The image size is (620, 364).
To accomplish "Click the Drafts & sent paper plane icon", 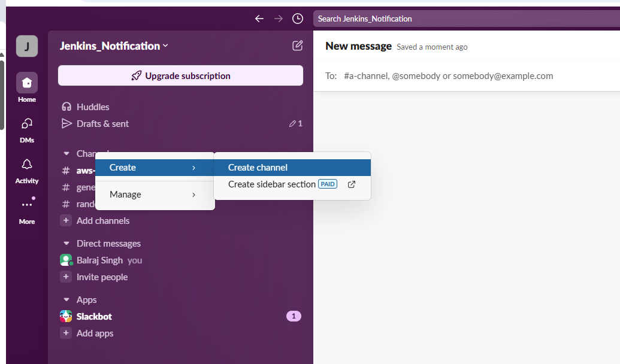I will click(x=66, y=124).
